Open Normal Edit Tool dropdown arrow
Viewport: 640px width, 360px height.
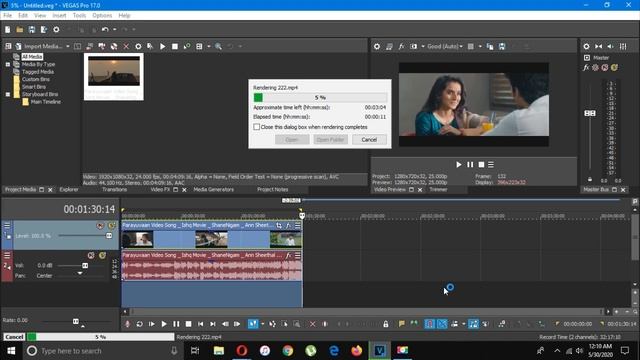[262, 324]
